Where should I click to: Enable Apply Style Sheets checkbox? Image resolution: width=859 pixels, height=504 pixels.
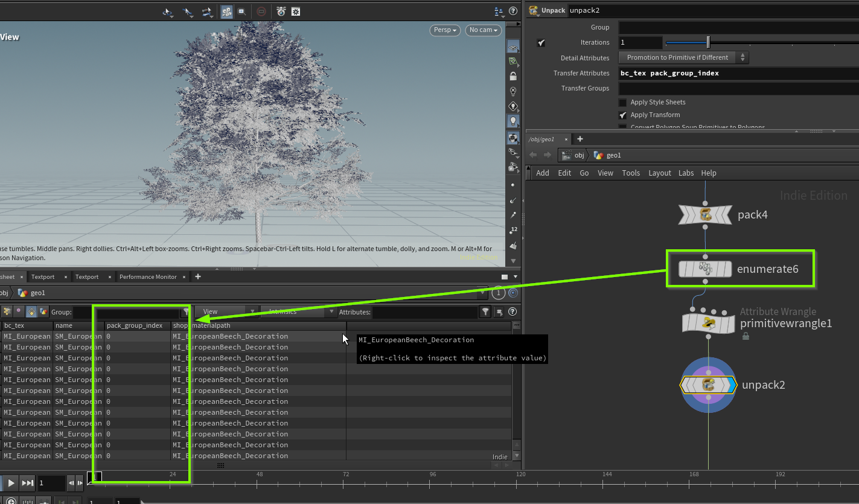[x=622, y=103]
